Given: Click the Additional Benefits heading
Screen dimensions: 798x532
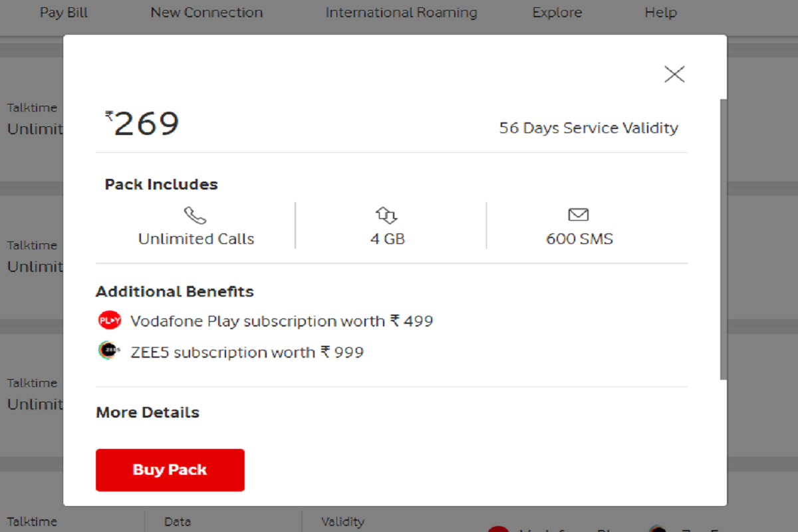Looking at the screenshot, I should [174, 291].
